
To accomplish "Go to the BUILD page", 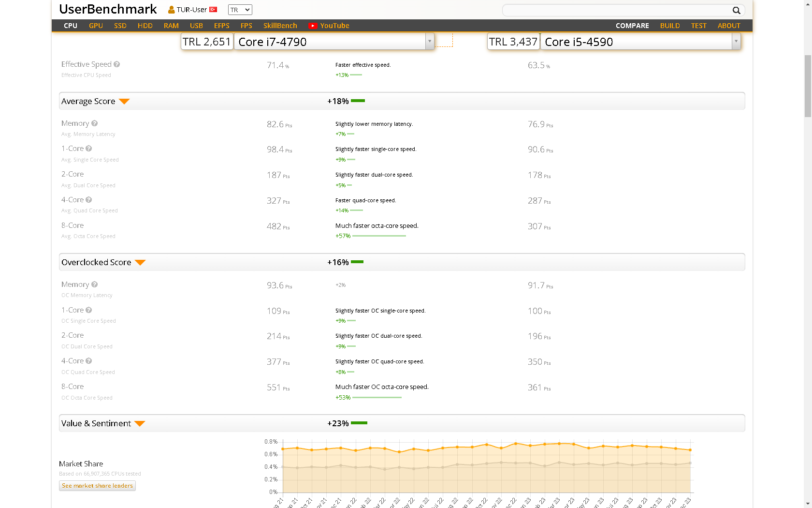I will coord(670,26).
